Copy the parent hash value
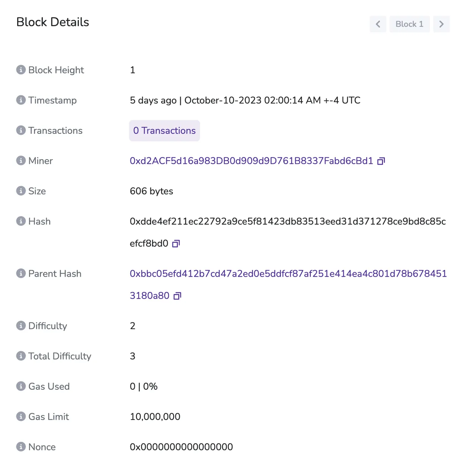 [178, 296]
